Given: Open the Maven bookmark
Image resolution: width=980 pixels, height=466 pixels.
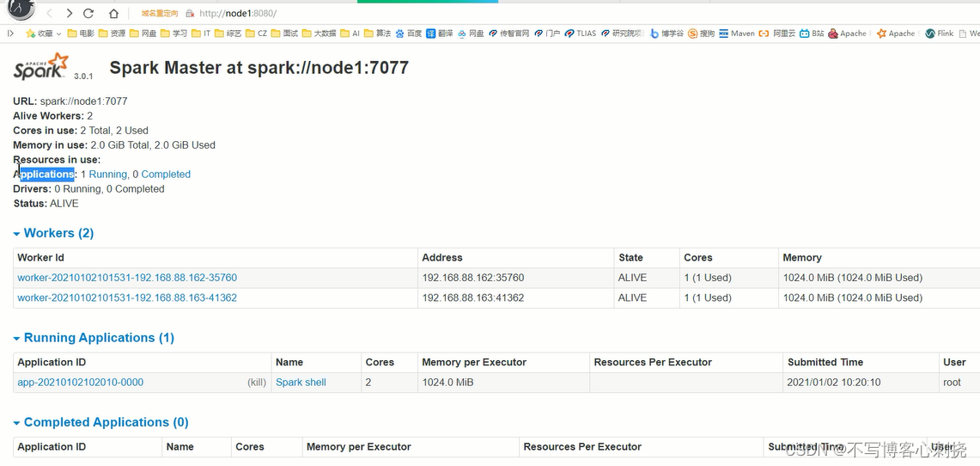Looking at the screenshot, I should coord(737,34).
